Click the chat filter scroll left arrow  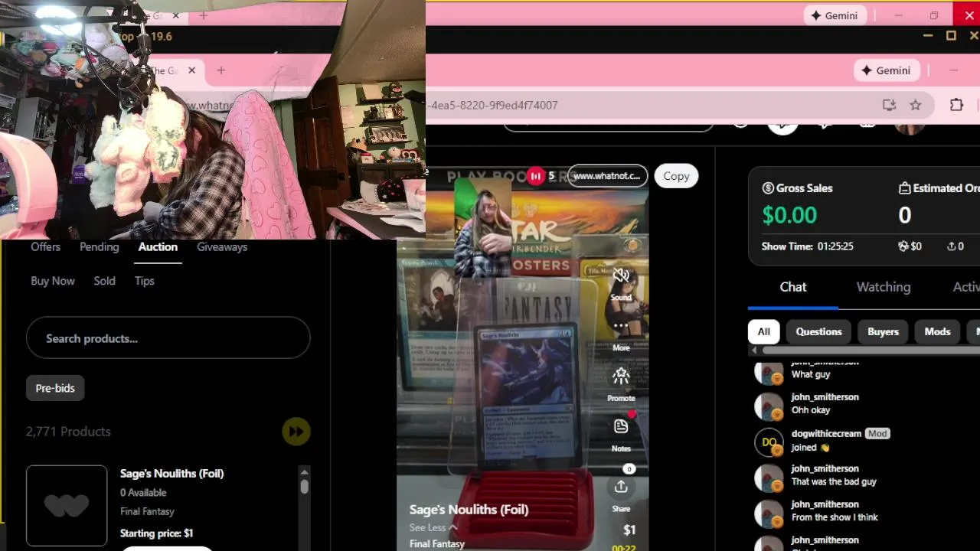753,350
